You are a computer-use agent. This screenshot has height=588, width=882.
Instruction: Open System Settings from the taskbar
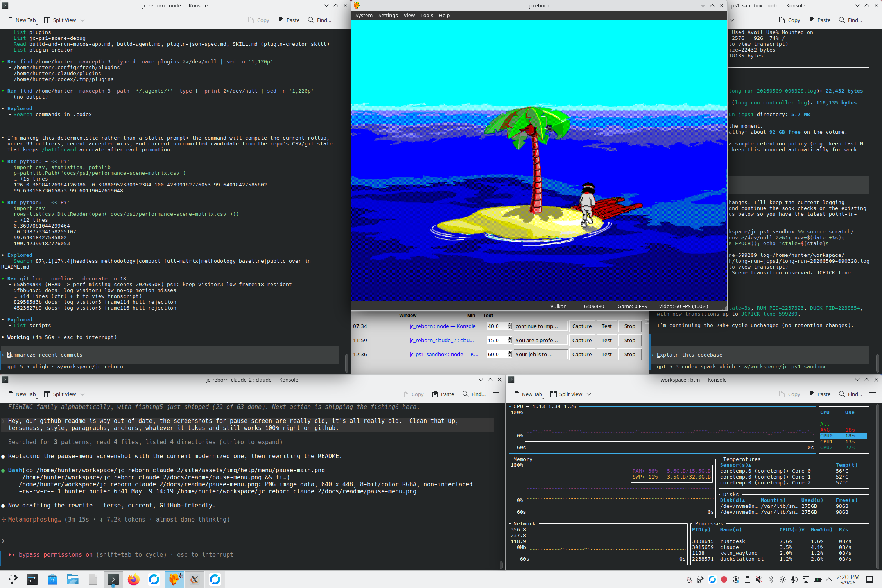coord(32,579)
